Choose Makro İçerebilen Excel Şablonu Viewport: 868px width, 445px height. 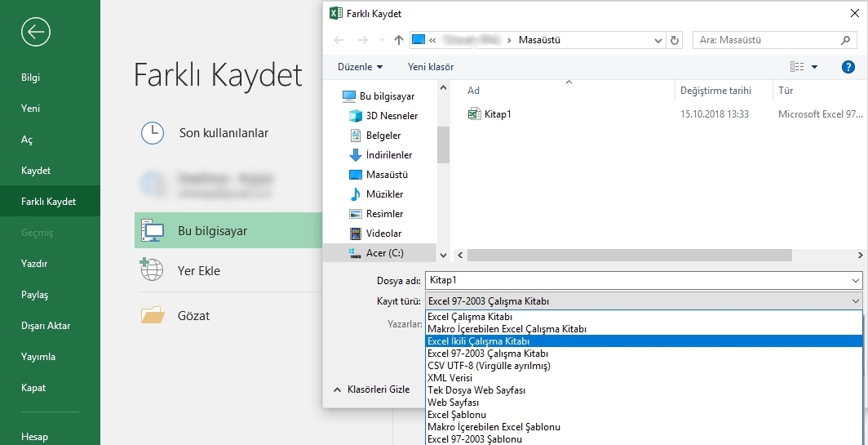click(x=644, y=427)
